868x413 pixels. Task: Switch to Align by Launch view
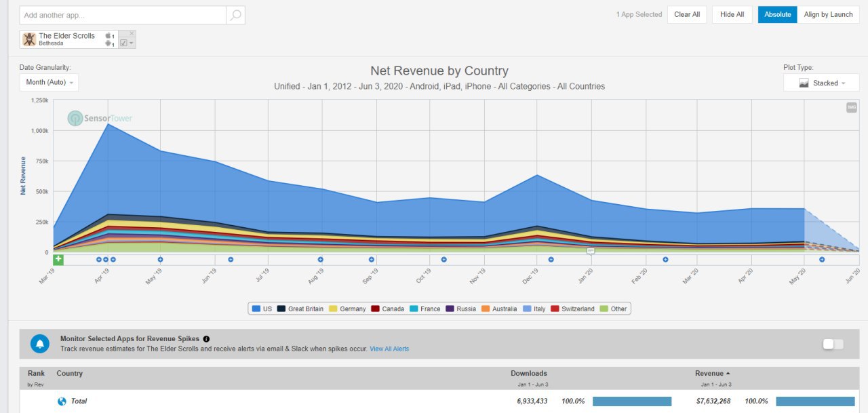(x=828, y=14)
